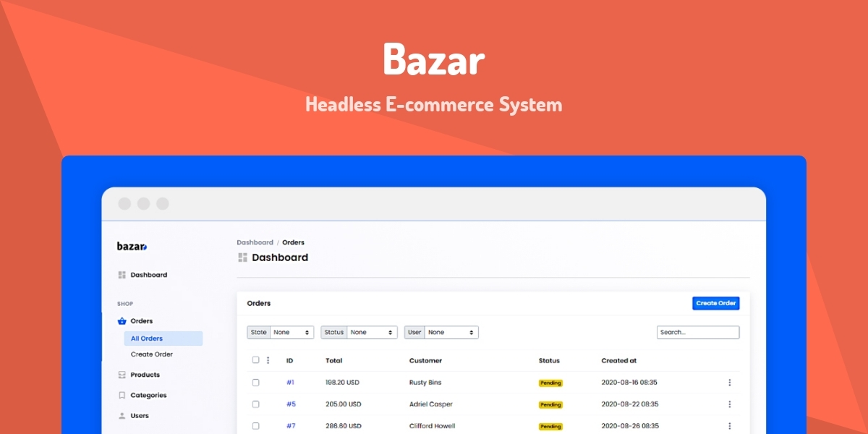The image size is (868, 434).
Task: Select the checkbox on the #7 row
Action: tap(255, 425)
